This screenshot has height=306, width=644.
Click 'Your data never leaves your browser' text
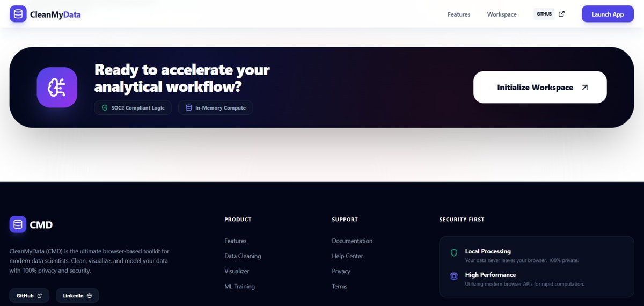pyautogui.click(x=522, y=260)
